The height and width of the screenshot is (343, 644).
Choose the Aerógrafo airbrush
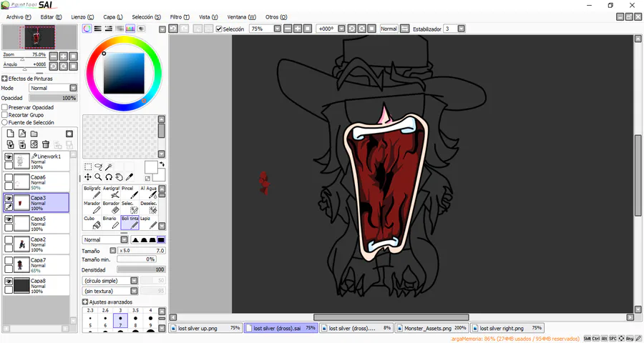coord(111,192)
